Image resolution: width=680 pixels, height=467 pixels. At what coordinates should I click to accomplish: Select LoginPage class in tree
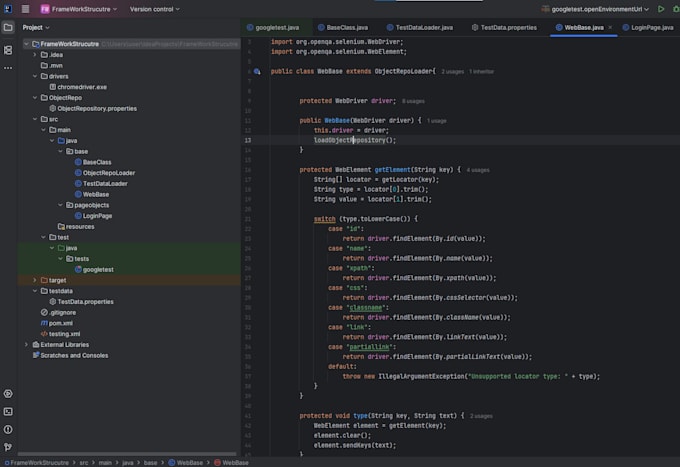[x=98, y=216]
